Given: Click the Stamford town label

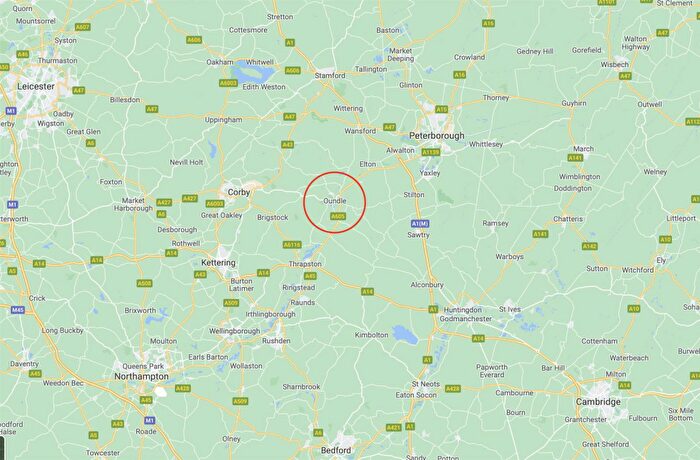Looking at the screenshot, I should tap(330, 75).
